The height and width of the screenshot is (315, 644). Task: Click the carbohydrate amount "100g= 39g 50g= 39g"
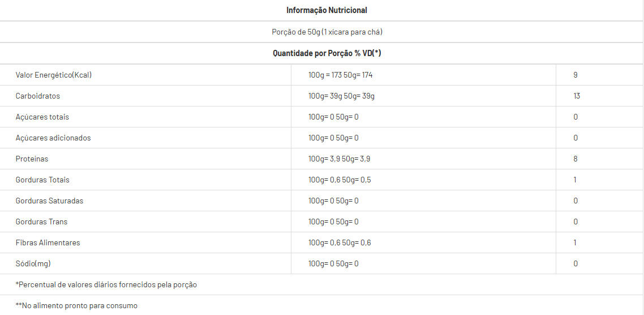tap(341, 96)
